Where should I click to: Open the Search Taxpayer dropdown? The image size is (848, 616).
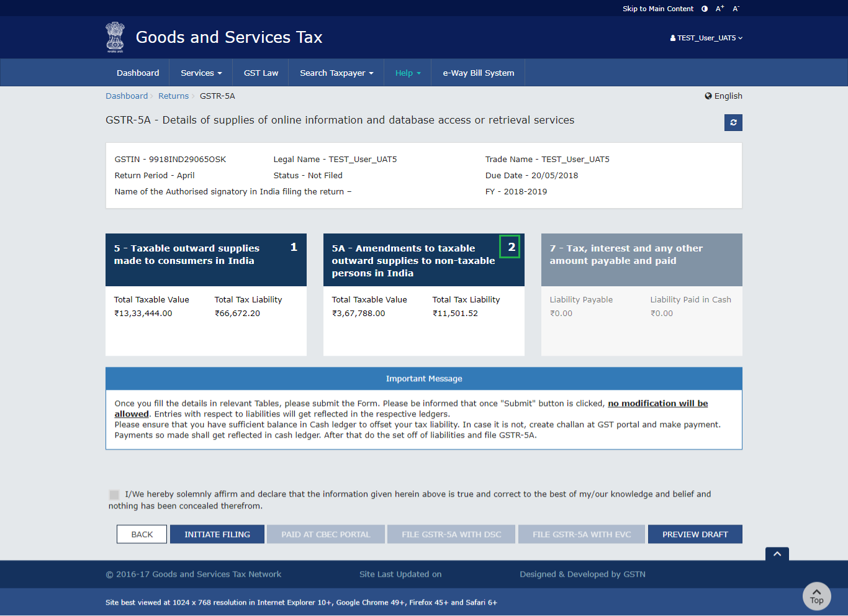pyautogui.click(x=336, y=73)
